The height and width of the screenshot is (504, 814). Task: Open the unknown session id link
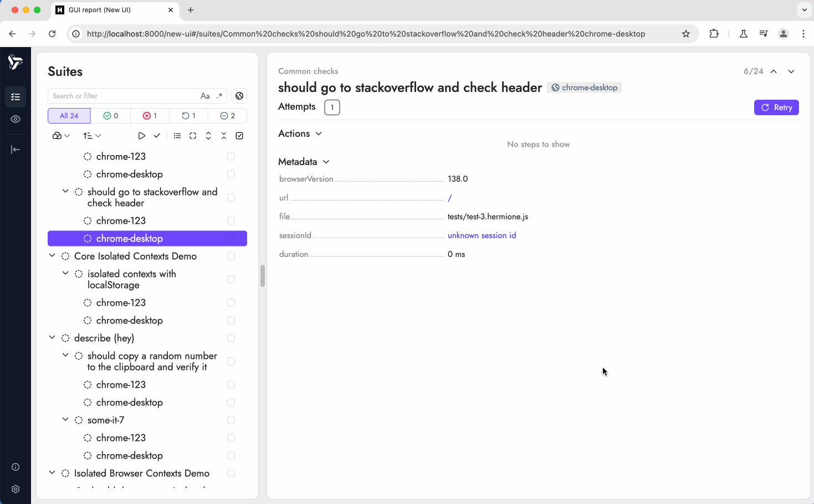(x=482, y=235)
